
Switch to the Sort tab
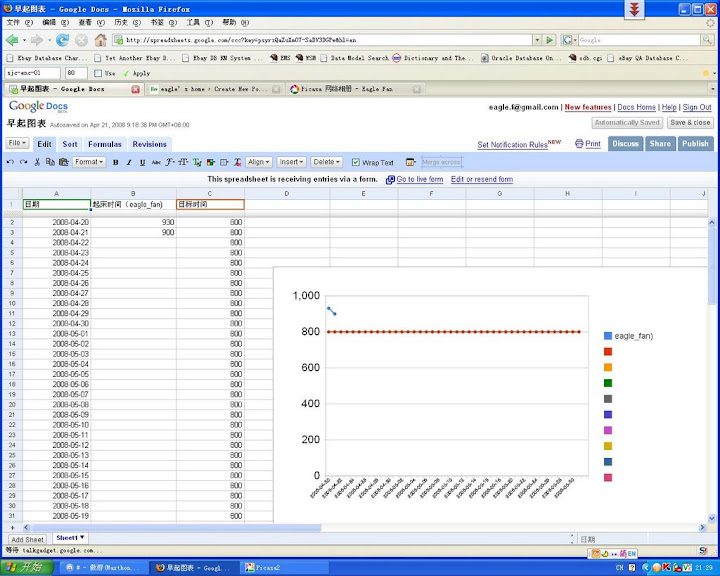(x=70, y=144)
